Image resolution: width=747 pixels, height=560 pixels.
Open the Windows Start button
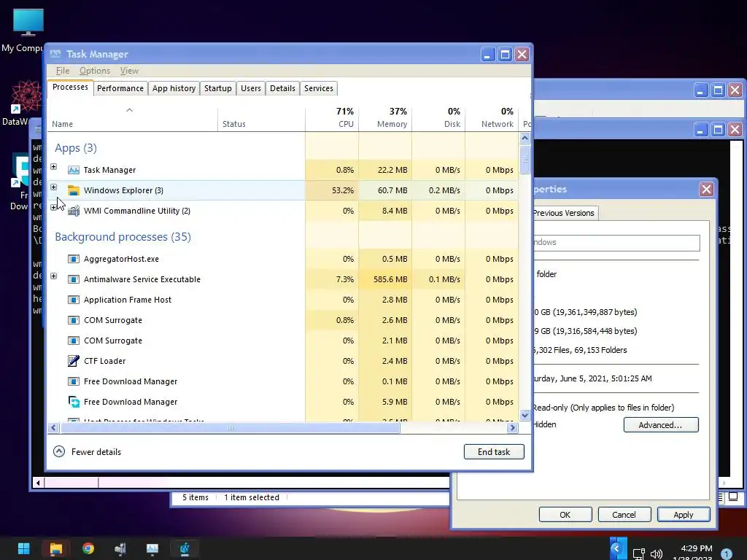(x=24, y=548)
